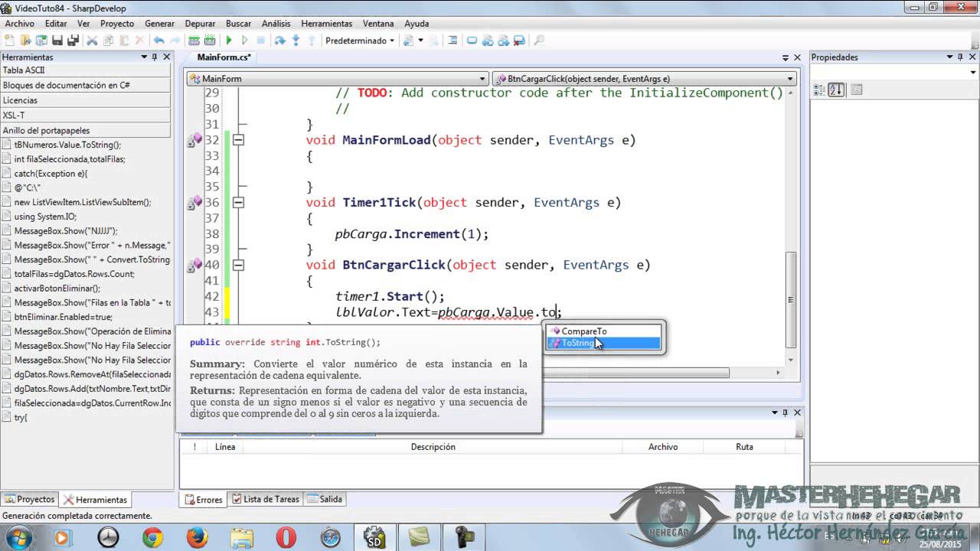Viewport: 980px width, 551px height.
Task: Select Anillo del portapapeles category
Action: point(86,130)
